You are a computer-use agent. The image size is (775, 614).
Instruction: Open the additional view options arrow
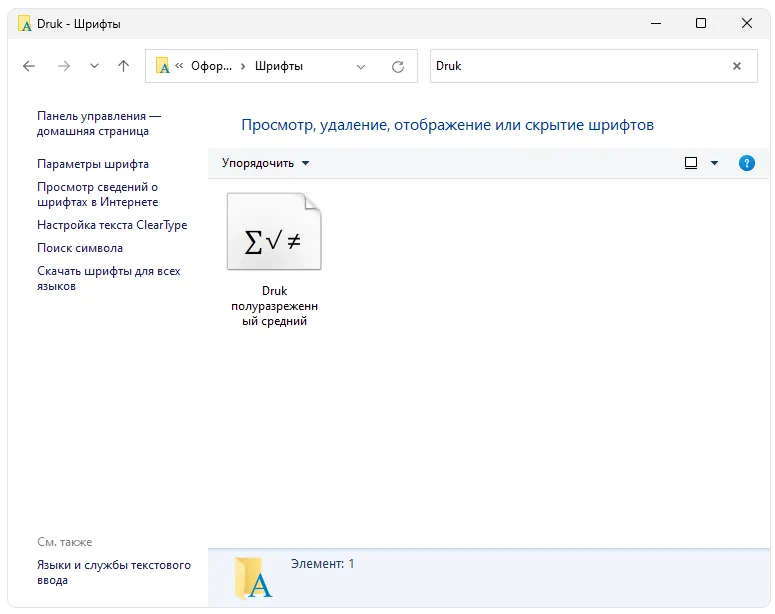(x=714, y=163)
